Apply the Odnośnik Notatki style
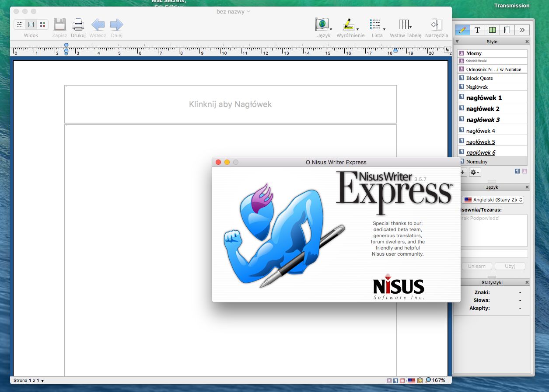This screenshot has height=392, width=549. 492,61
